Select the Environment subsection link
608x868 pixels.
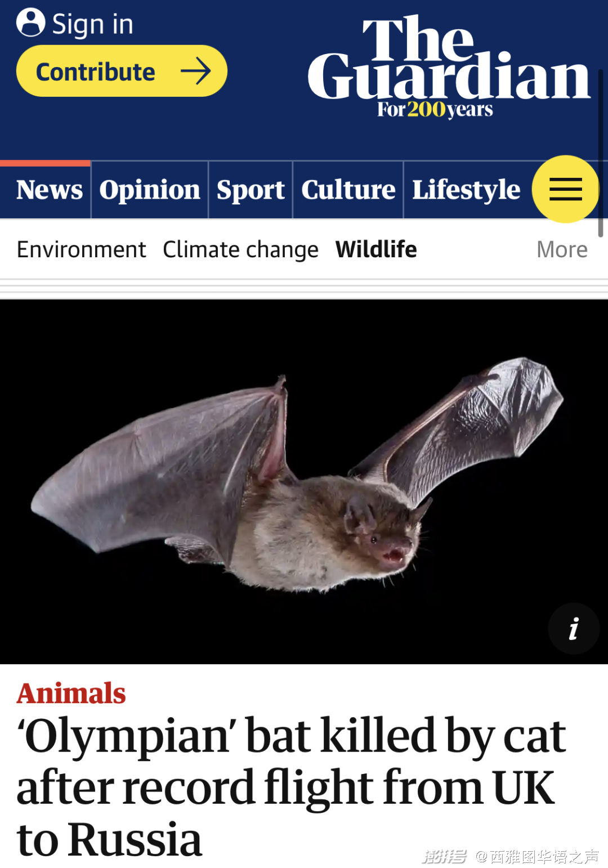pos(82,249)
